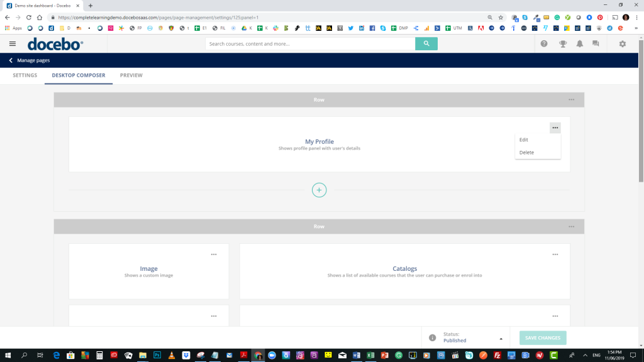The width and height of the screenshot is (644, 362).
Task: Click the info icon next to Status
Action: point(432,337)
